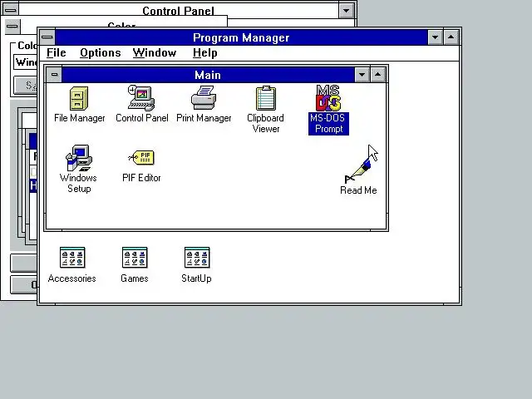Click the 'Control Panel' icon label text

tap(142, 118)
